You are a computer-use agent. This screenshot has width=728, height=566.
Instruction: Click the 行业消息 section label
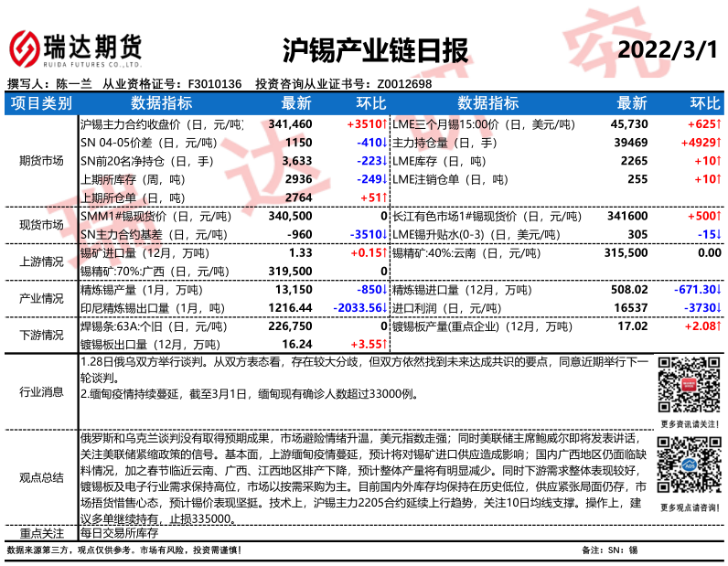[x=40, y=391]
